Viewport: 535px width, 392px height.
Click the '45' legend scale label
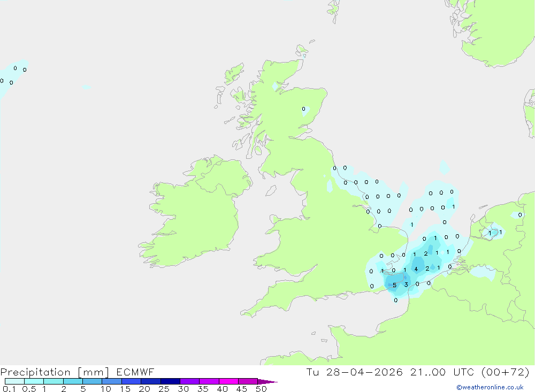tap(242, 389)
